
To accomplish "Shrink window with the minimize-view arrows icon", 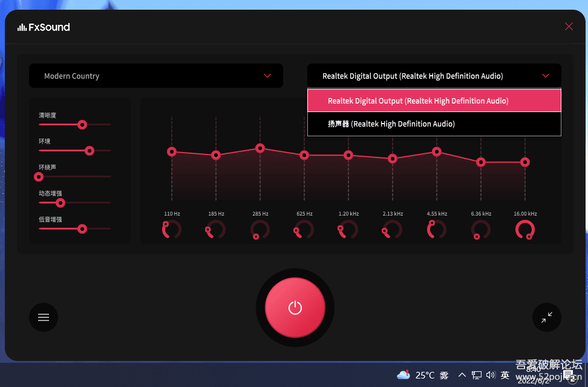I will coord(547,317).
